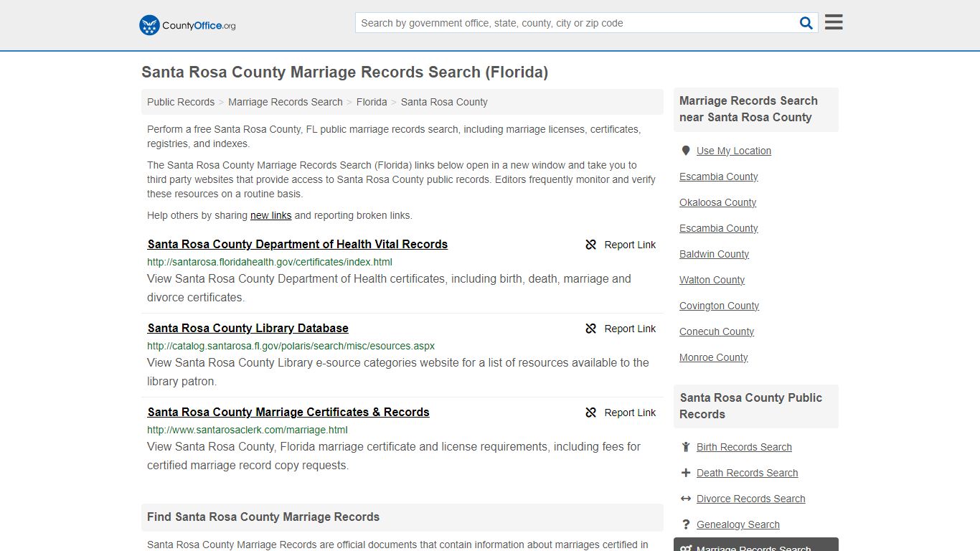This screenshot has height=551, width=980.
Task: Open Baldwin County link
Action: pyautogui.click(x=715, y=254)
